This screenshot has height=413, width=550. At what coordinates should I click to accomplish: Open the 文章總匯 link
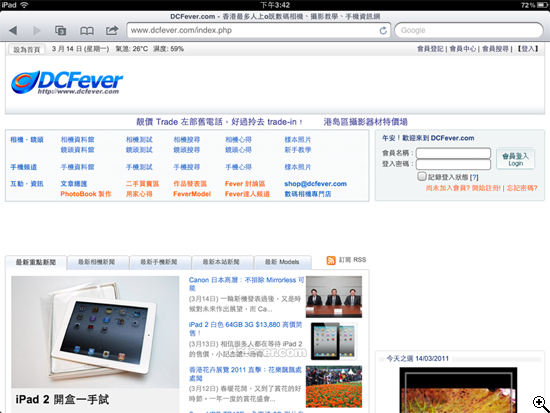coord(74,184)
